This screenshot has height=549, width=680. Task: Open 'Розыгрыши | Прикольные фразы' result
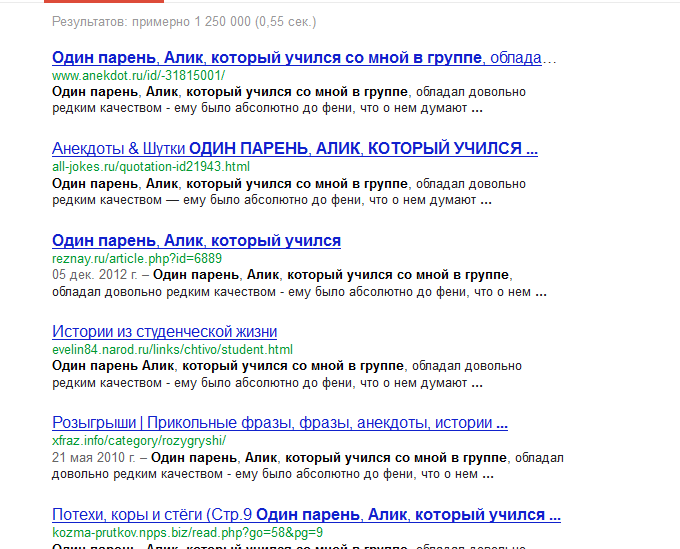[x=280, y=423]
